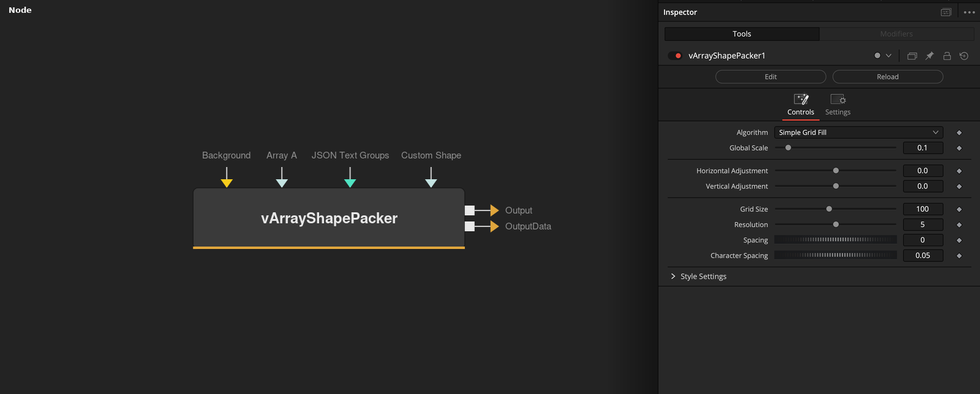Screen dimensions: 980x394
Task: Click the Custom Shape label
Action: 431,155
